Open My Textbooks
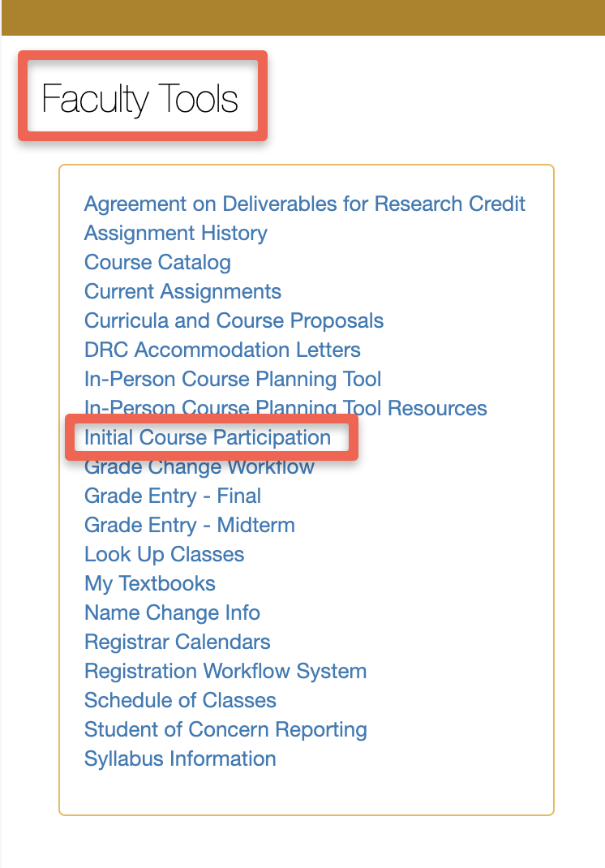 coord(150,583)
